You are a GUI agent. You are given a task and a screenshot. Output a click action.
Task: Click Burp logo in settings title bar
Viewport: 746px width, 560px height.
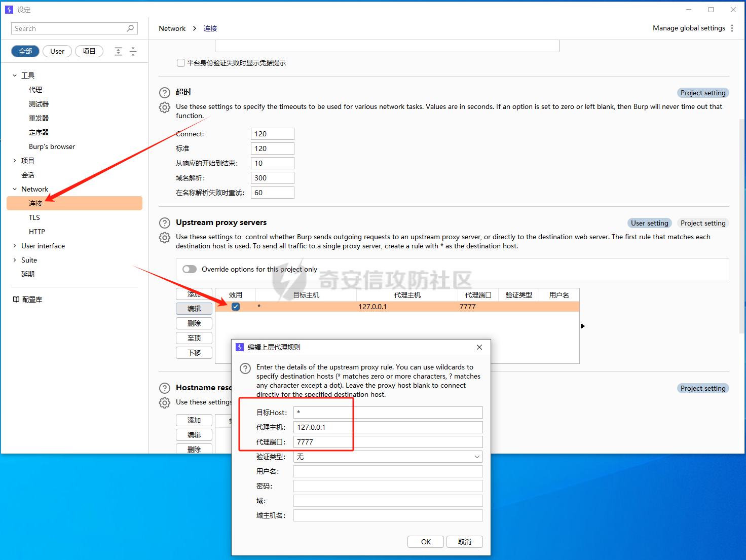tap(9, 10)
